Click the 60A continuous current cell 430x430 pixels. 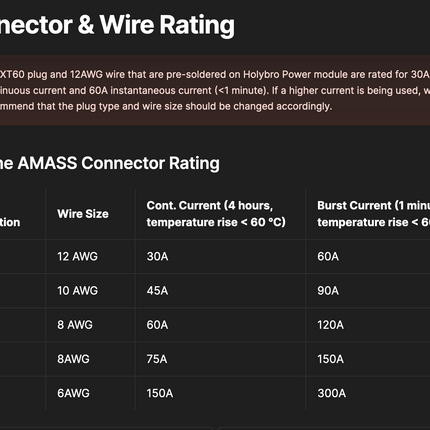click(157, 325)
